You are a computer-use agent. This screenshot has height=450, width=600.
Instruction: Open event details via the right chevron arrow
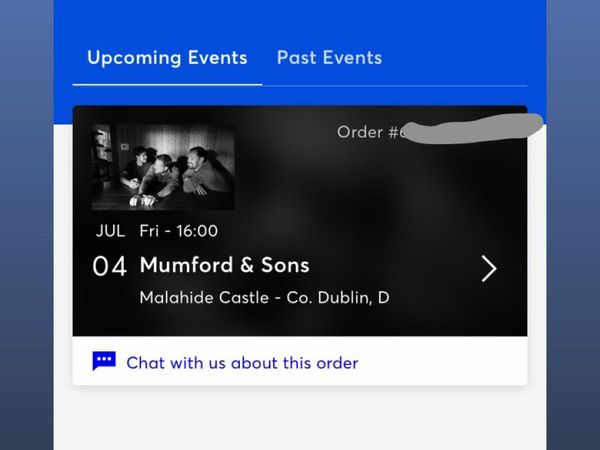489,269
